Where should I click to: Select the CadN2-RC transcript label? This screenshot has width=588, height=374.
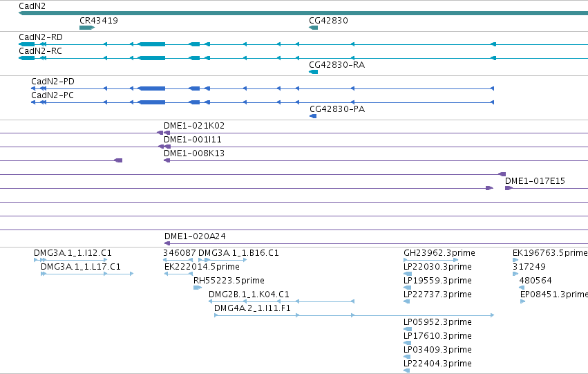point(40,51)
